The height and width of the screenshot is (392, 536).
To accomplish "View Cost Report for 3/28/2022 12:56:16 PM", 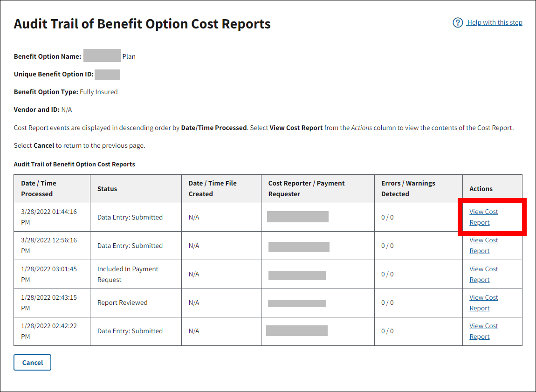I will point(483,246).
